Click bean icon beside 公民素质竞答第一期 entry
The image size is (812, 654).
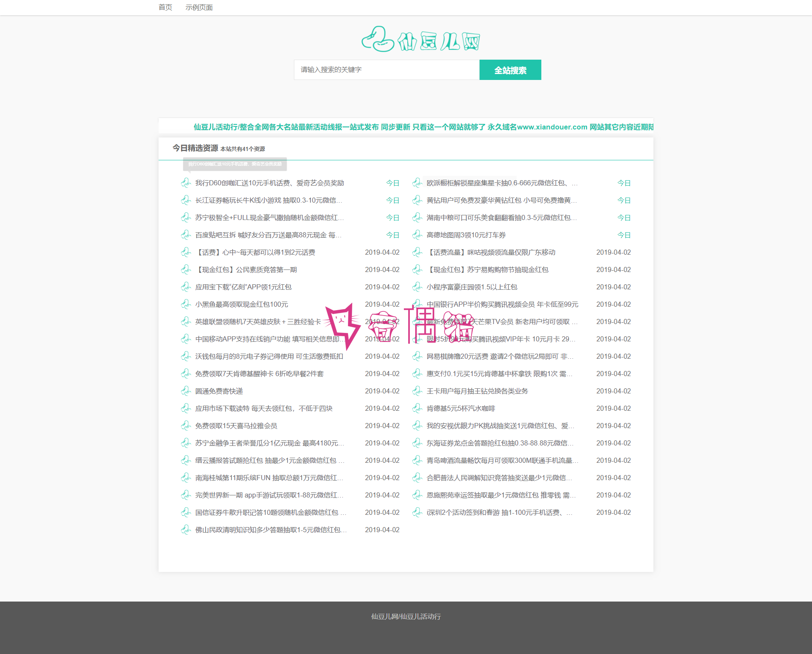186,269
